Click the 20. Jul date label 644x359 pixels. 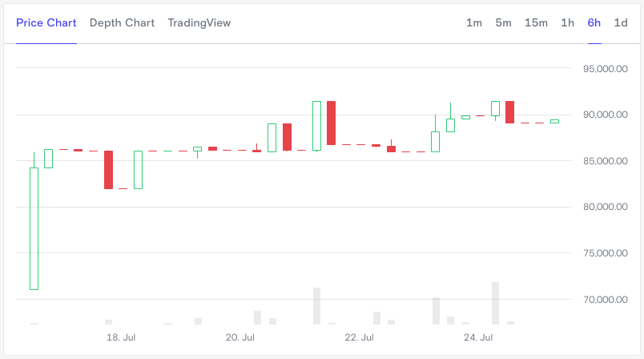[239, 337]
